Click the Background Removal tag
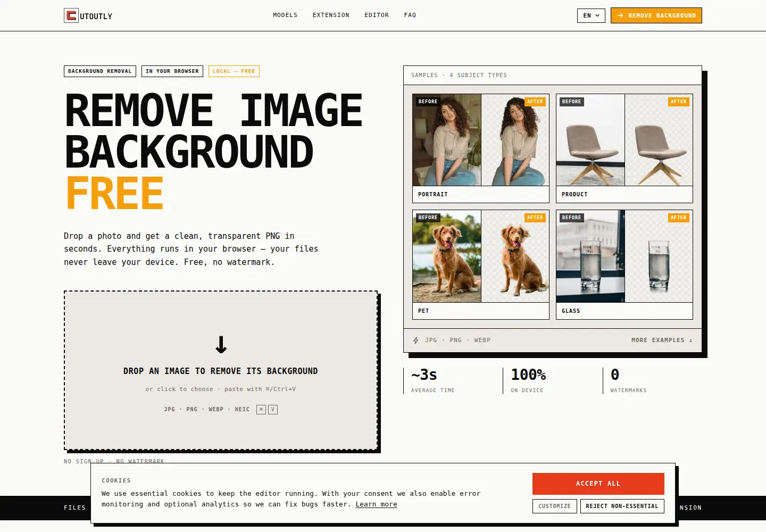The width and height of the screenshot is (766, 532). (100, 71)
